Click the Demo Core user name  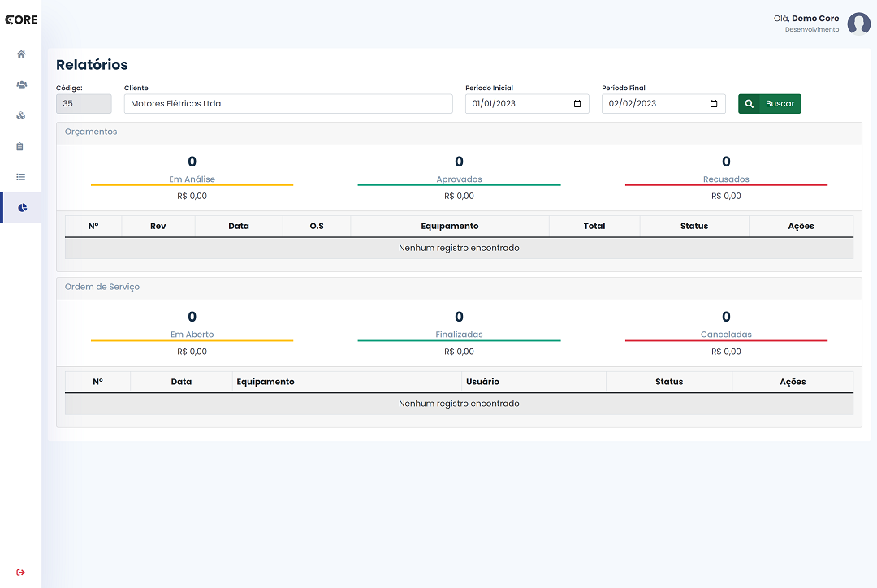pos(815,19)
